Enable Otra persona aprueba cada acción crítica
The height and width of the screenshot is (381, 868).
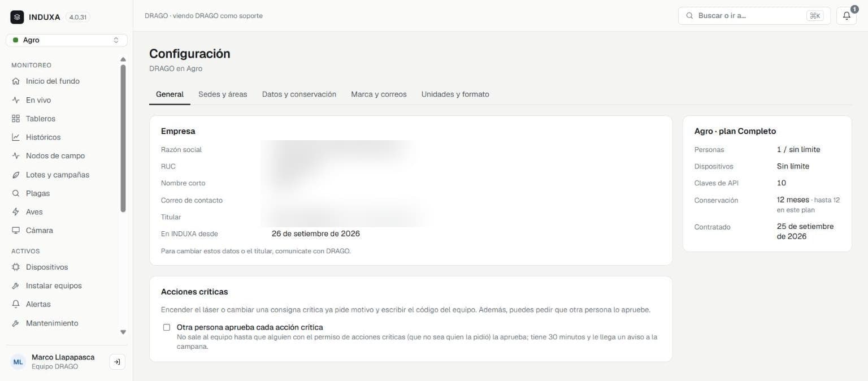pos(167,327)
